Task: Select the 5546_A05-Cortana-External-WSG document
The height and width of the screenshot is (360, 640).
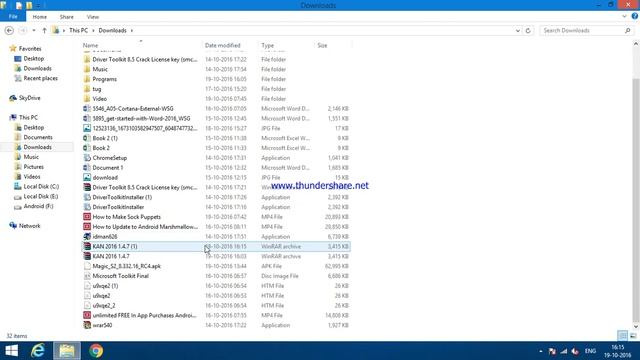Action: [133, 109]
